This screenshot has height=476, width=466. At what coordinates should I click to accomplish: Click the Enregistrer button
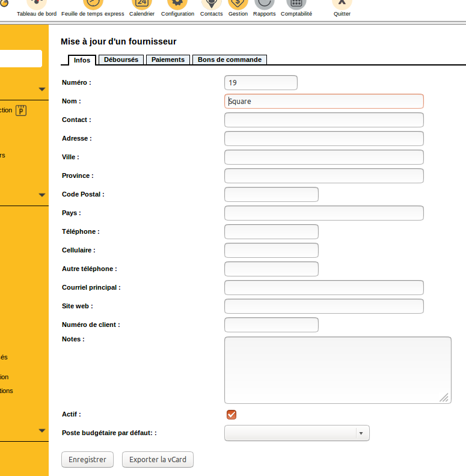click(x=87, y=460)
